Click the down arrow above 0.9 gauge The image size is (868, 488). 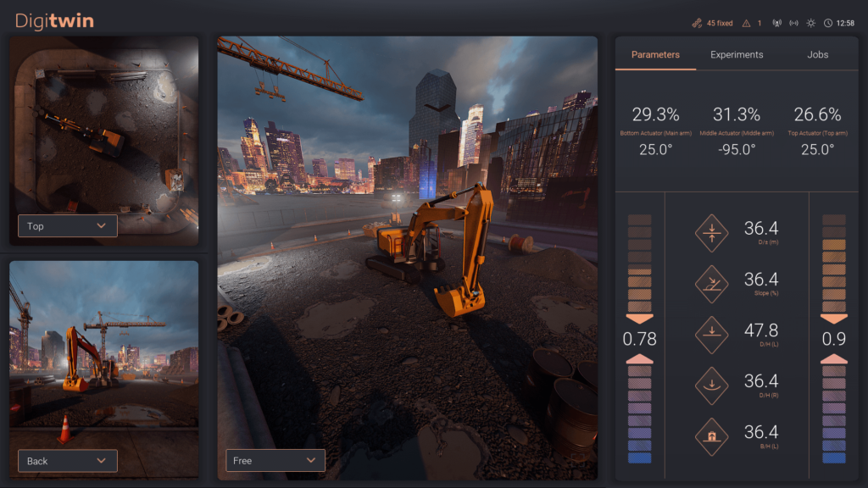click(834, 319)
